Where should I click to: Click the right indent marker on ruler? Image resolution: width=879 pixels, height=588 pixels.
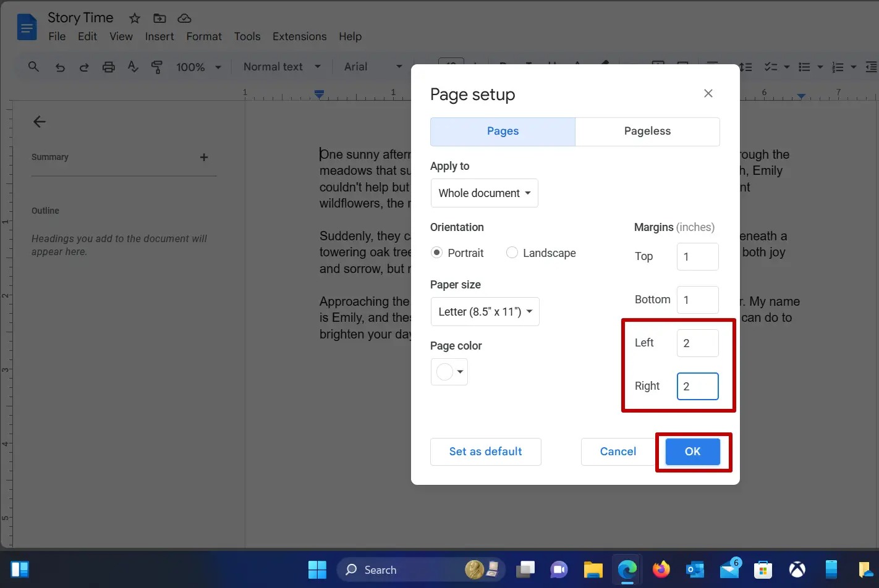click(x=801, y=96)
